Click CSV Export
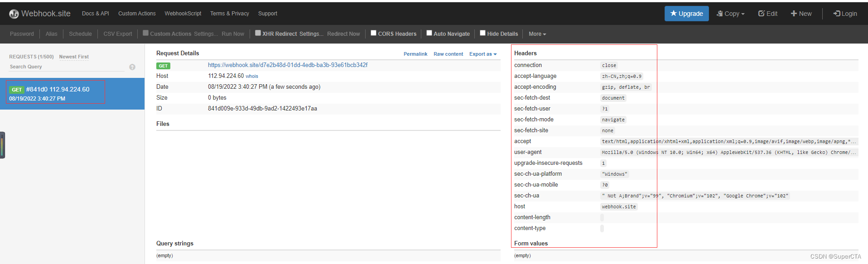The image size is (868, 264). tap(118, 34)
